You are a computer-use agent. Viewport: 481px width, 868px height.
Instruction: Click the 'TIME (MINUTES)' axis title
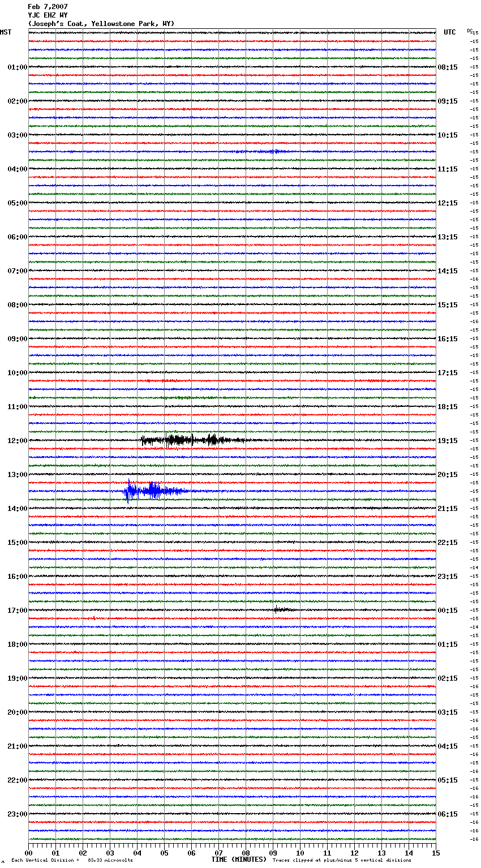(x=239, y=860)
